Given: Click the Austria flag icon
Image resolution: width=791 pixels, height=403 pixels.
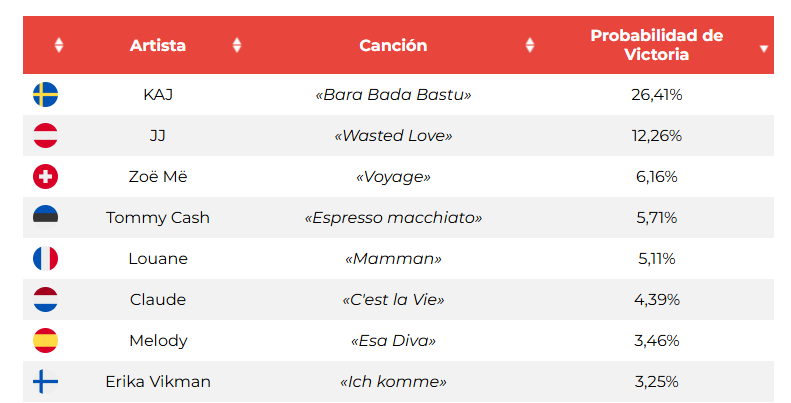Looking at the screenshot, I should coord(45,135).
